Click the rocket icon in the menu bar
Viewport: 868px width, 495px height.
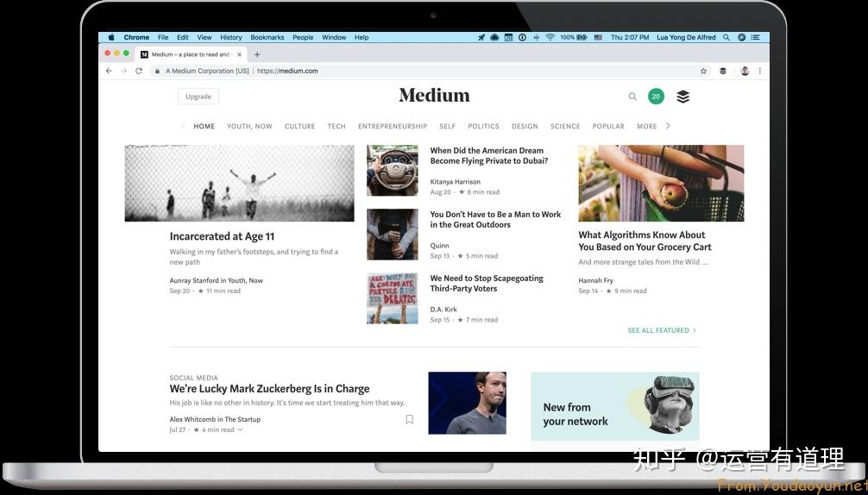481,37
